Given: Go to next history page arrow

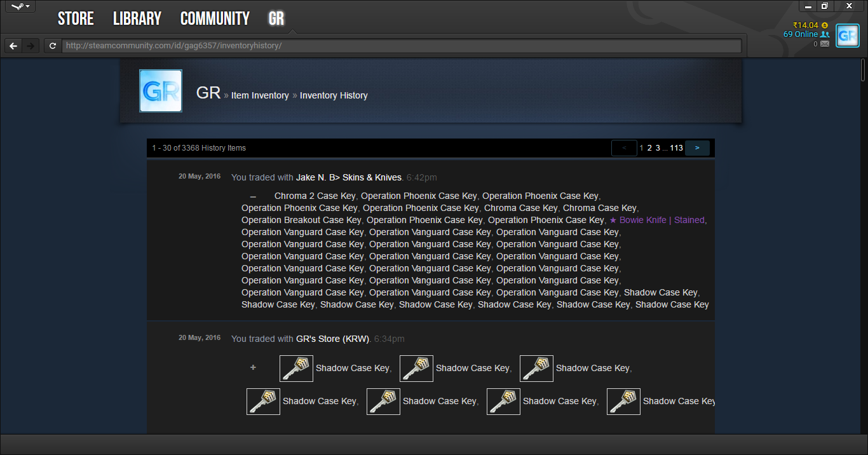Looking at the screenshot, I should 697,148.
